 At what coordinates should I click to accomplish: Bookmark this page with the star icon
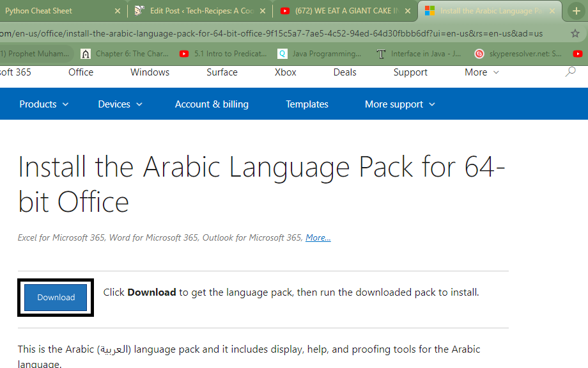(x=575, y=33)
